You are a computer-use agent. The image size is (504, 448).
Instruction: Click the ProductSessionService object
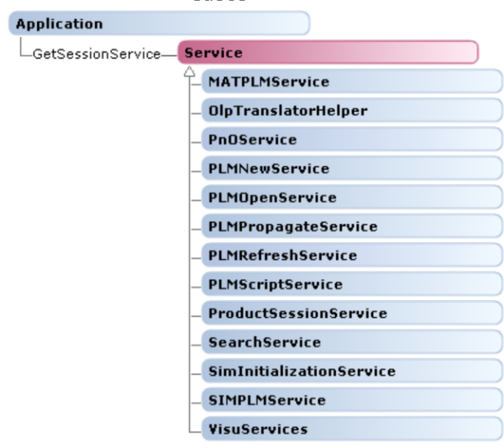point(346,314)
